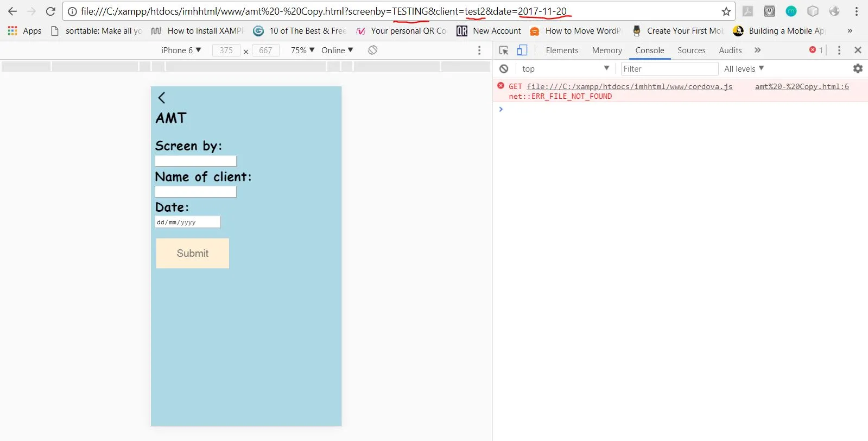Viewport: 868px width, 441px height.
Task: Click the 375 width input field
Action: coord(226,50)
